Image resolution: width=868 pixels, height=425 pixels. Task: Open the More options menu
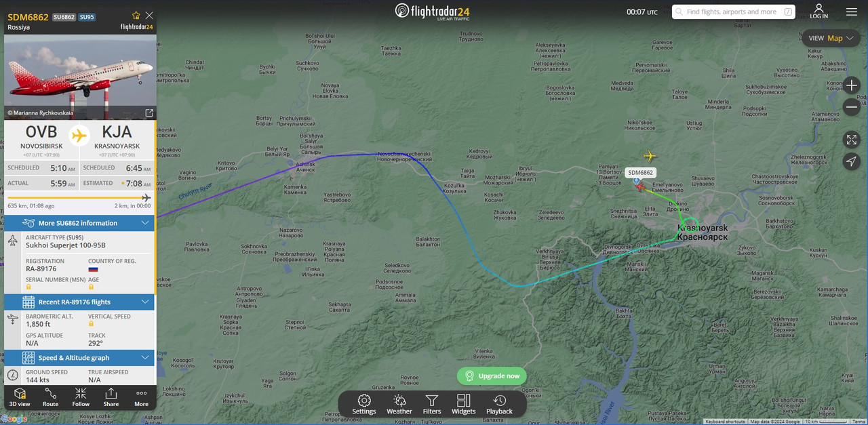(141, 397)
